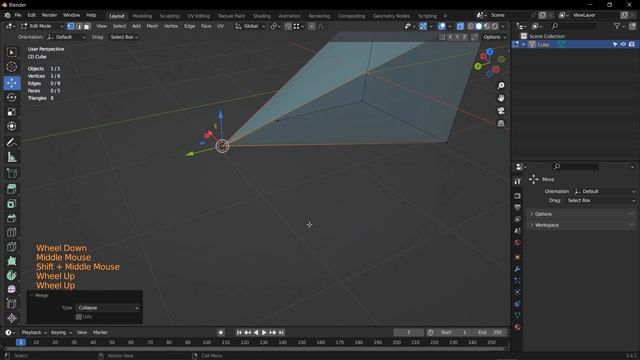Select the Knife tool
Image resolution: width=640 pixels, height=360 pixels.
pos(11,247)
